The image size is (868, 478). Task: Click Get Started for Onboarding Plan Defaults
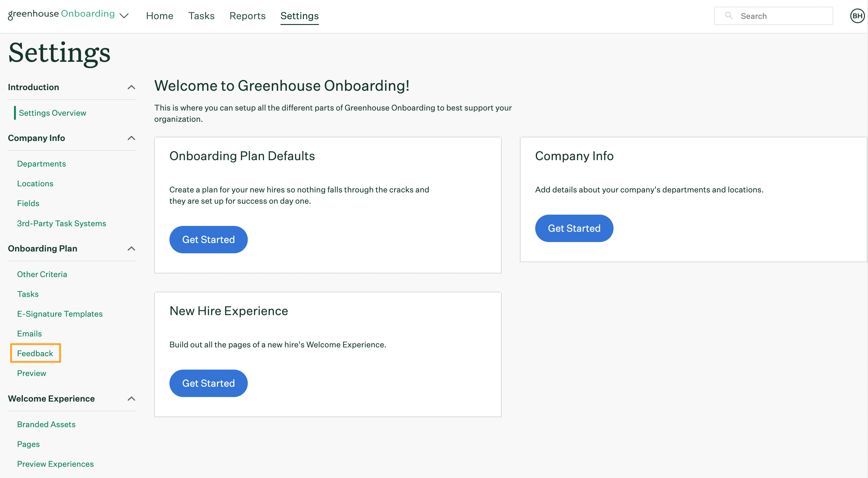pyautogui.click(x=208, y=240)
